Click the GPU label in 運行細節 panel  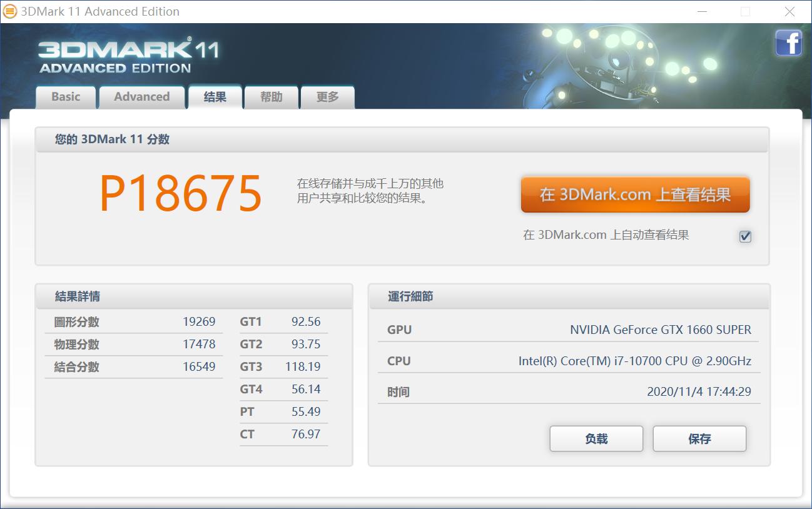tap(398, 330)
